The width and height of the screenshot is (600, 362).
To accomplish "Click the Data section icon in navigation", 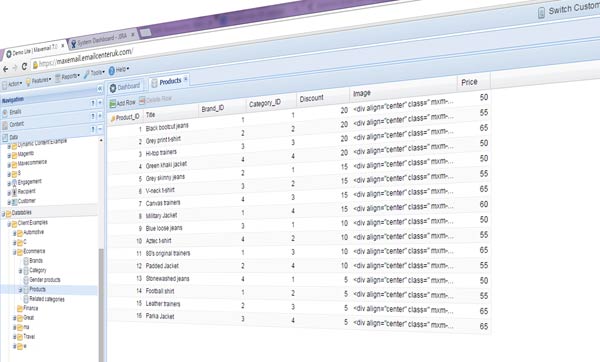I will click(x=5, y=138).
